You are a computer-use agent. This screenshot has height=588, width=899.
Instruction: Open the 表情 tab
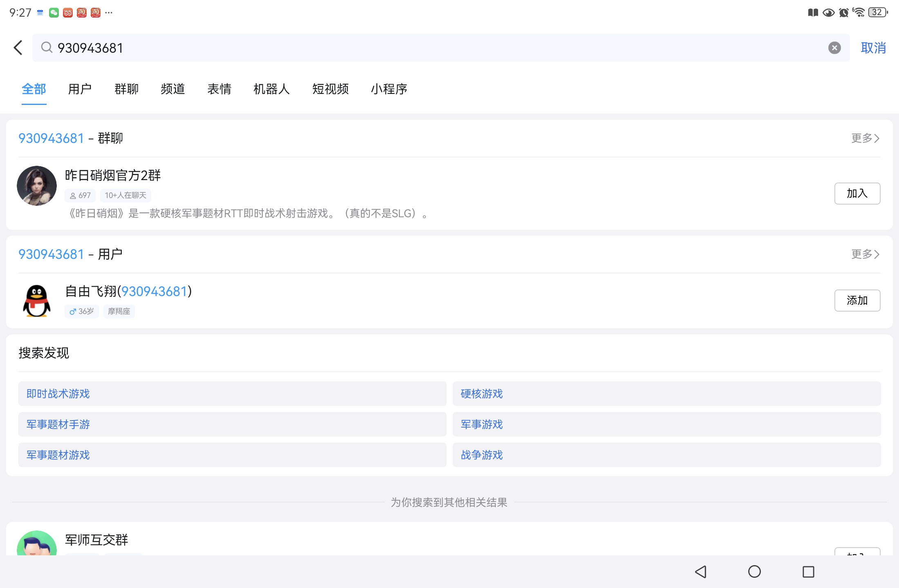tap(219, 89)
